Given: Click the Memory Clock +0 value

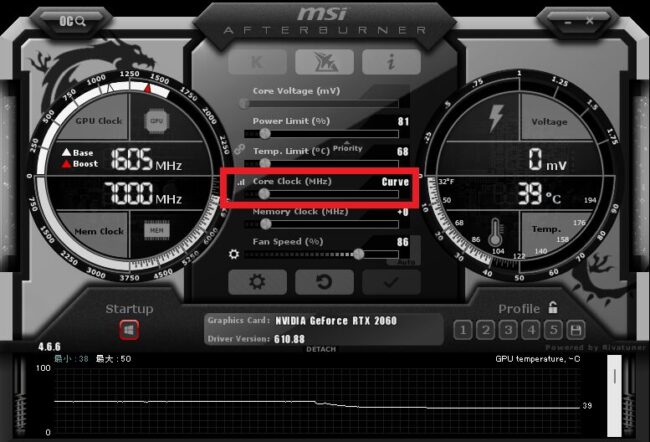Looking at the screenshot, I should click(x=403, y=212).
